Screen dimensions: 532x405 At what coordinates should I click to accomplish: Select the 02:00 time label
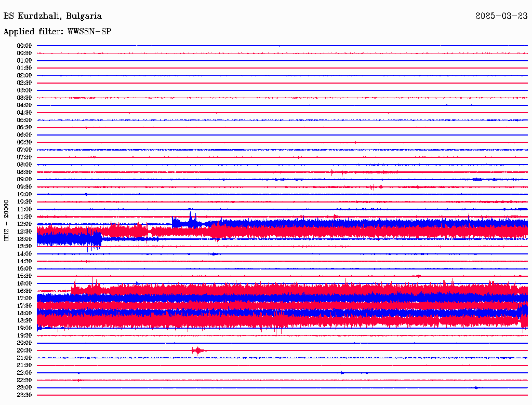[x=24, y=76]
